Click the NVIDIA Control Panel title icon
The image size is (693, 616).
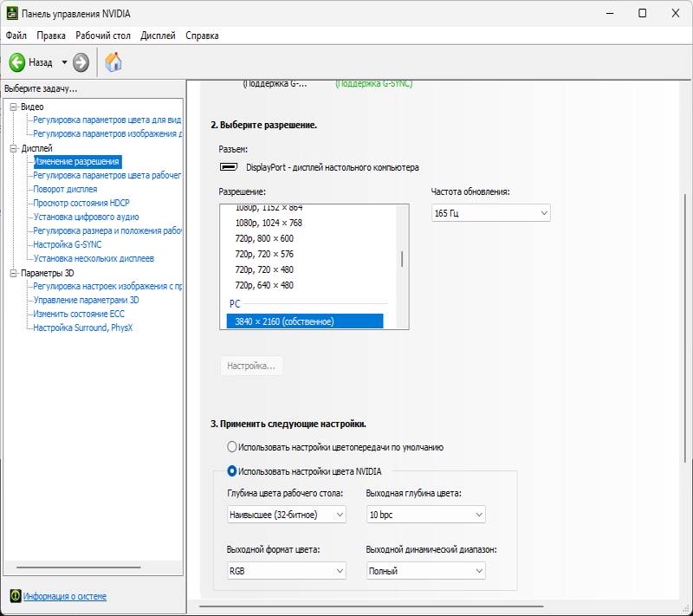click(12, 13)
